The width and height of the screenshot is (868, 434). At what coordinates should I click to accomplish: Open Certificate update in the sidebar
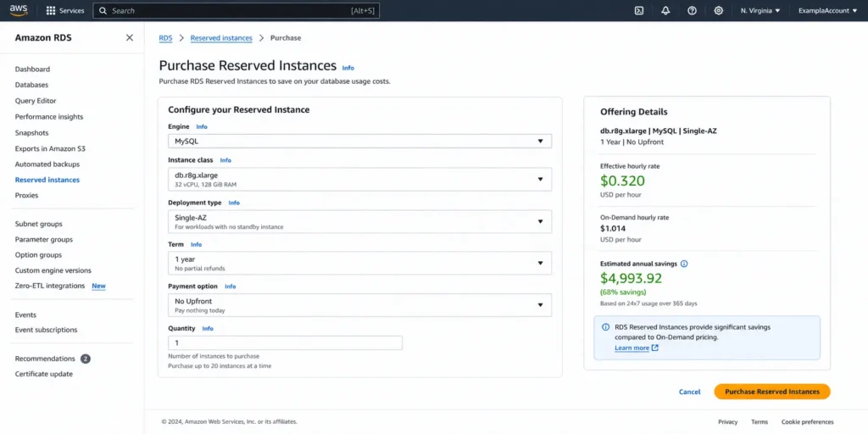tap(44, 374)
